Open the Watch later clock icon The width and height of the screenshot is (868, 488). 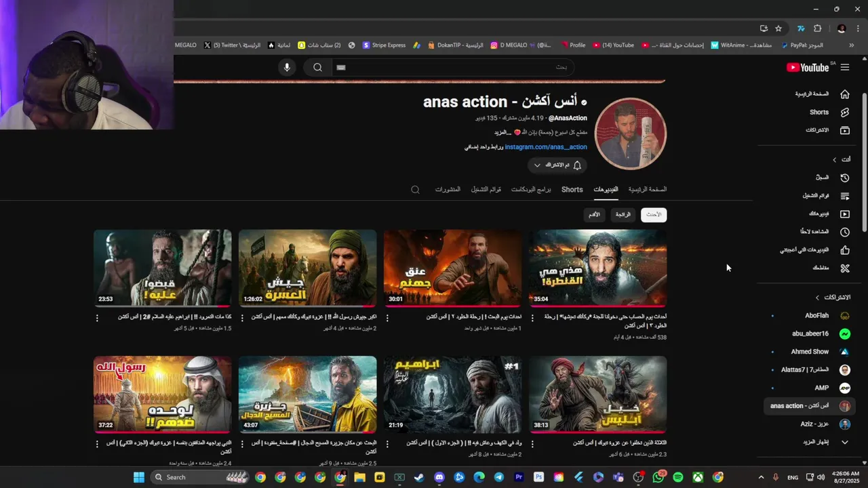coord(845,232)
